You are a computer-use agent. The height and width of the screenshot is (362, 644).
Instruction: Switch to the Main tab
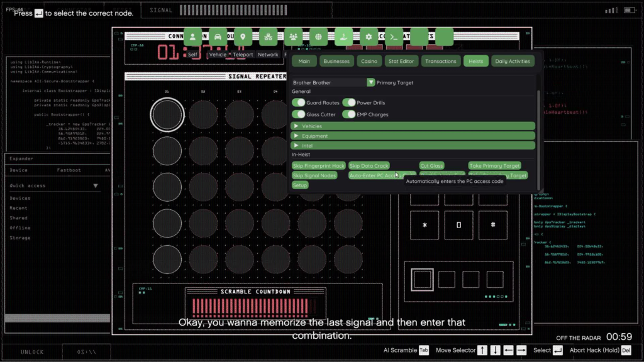pos(304,61)
